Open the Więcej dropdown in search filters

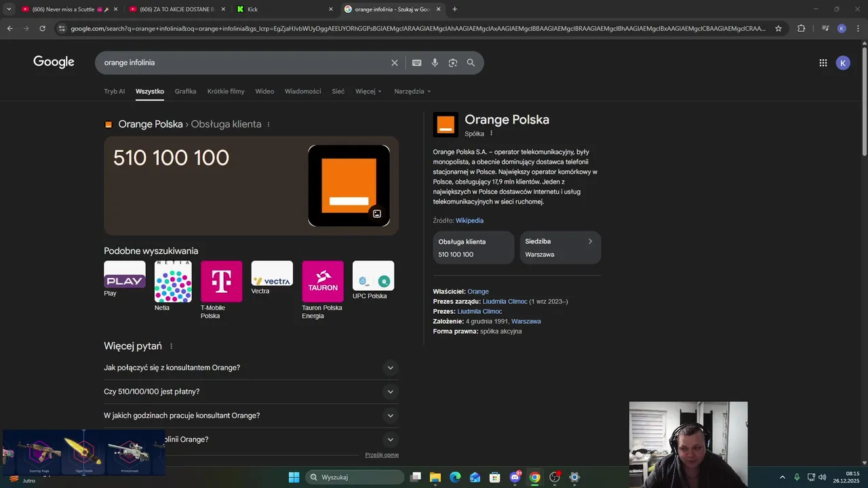pos(368,91)
